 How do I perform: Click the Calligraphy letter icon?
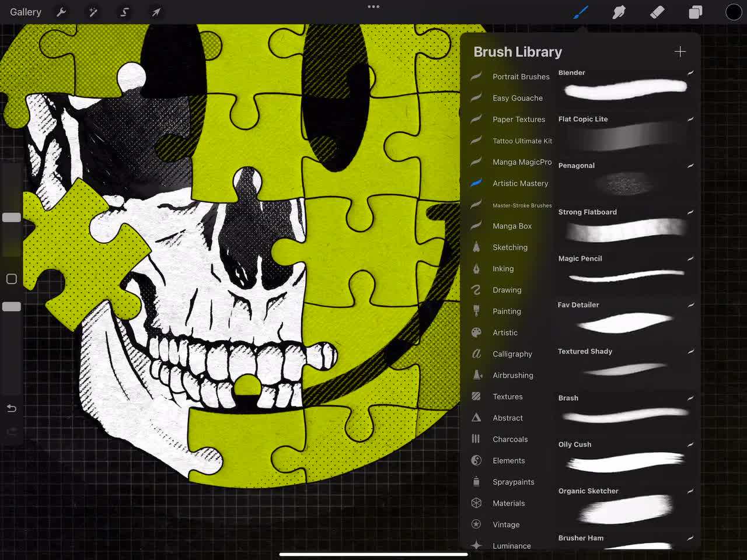pos(476,353)
